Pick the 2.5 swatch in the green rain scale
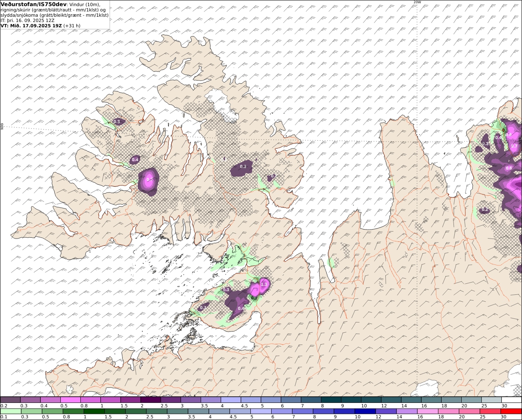The height and width of the screenshot is (420, 522). [x=157, y=411]
